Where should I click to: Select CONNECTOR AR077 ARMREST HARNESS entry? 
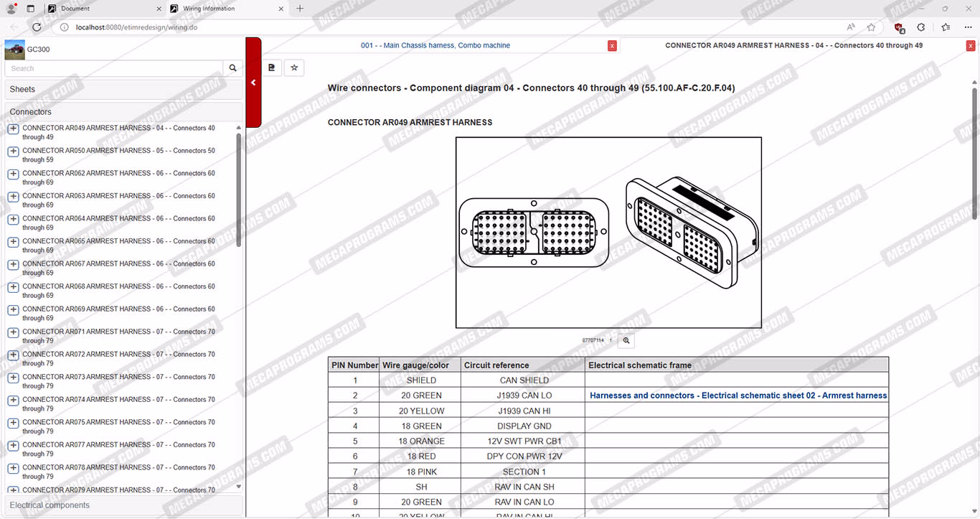coord(118,449)
